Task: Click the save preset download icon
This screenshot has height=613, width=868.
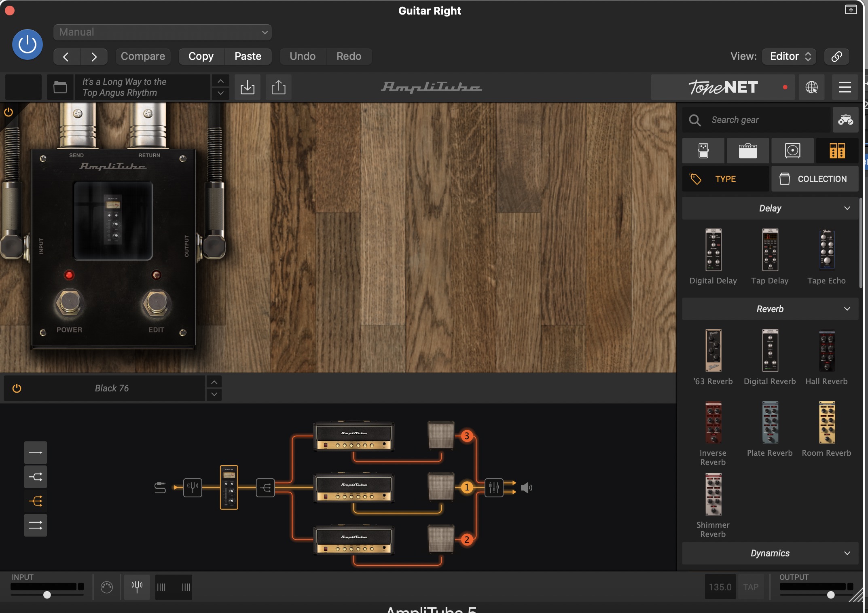Action: [248, 87]
